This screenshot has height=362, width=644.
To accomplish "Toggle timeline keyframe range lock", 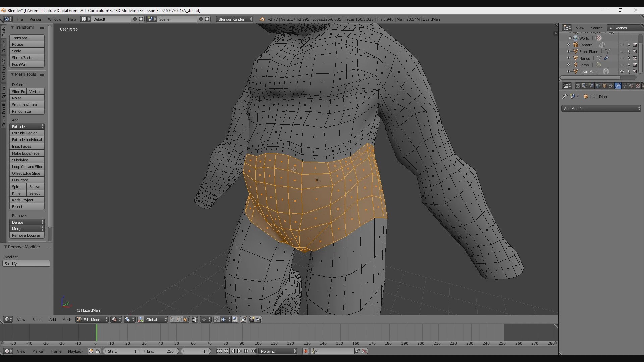I will [x=98, y=351].
